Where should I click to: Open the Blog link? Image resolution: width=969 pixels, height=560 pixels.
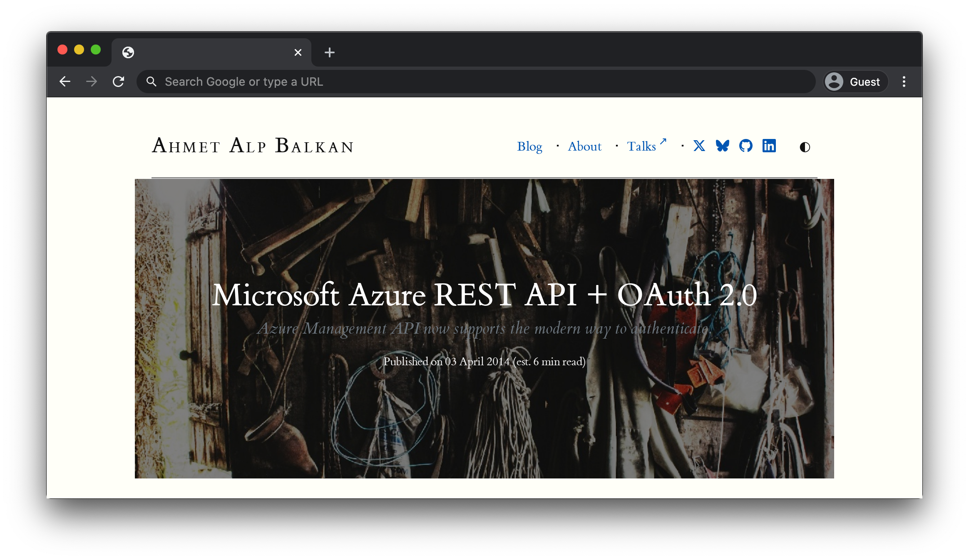tap(529, 146)
